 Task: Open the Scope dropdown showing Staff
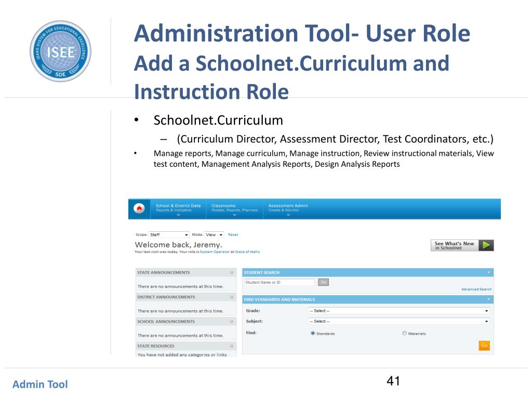169,234
